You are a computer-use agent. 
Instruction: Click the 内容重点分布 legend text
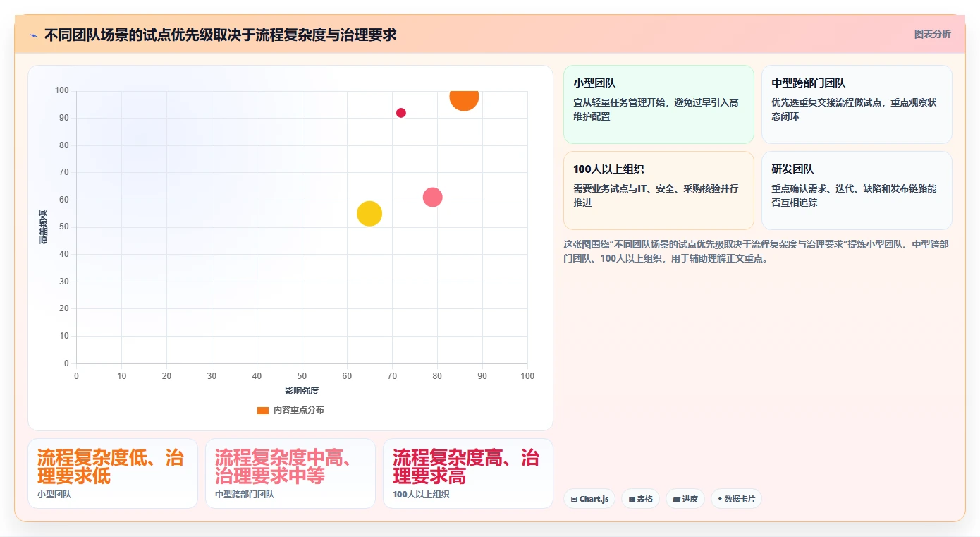tap(299, 410)
